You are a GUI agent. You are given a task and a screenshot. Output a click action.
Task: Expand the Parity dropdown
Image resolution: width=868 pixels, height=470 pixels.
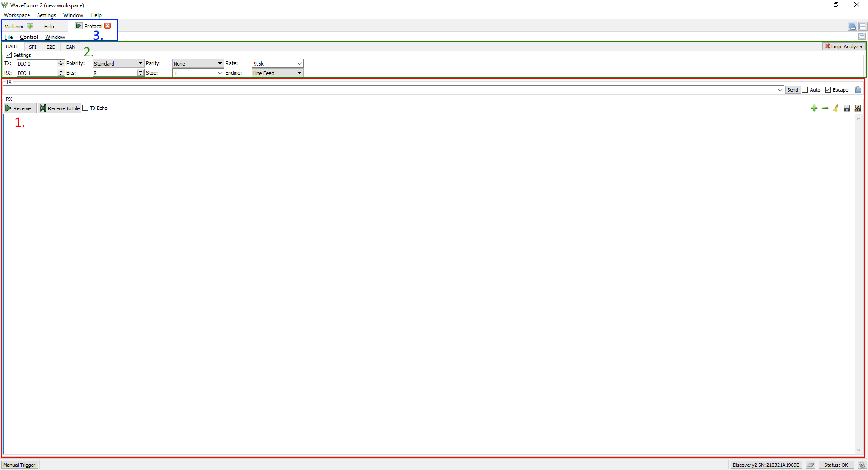tap(198, 64)
